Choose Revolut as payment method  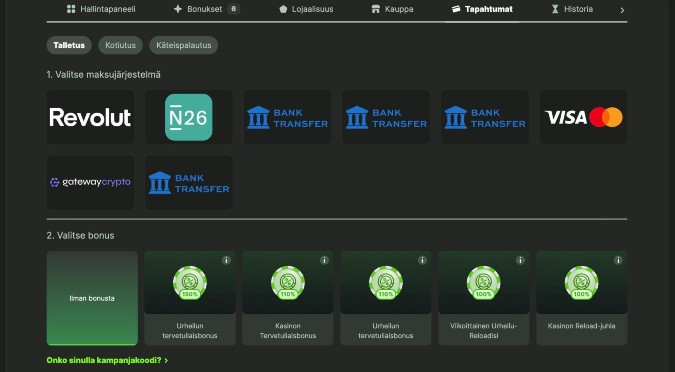click(x=90, y=117)
